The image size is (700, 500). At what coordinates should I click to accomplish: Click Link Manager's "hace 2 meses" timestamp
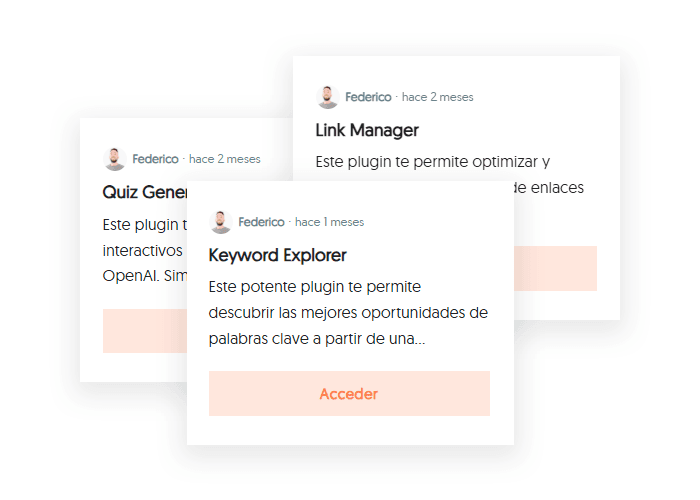[x=438, y=97]
